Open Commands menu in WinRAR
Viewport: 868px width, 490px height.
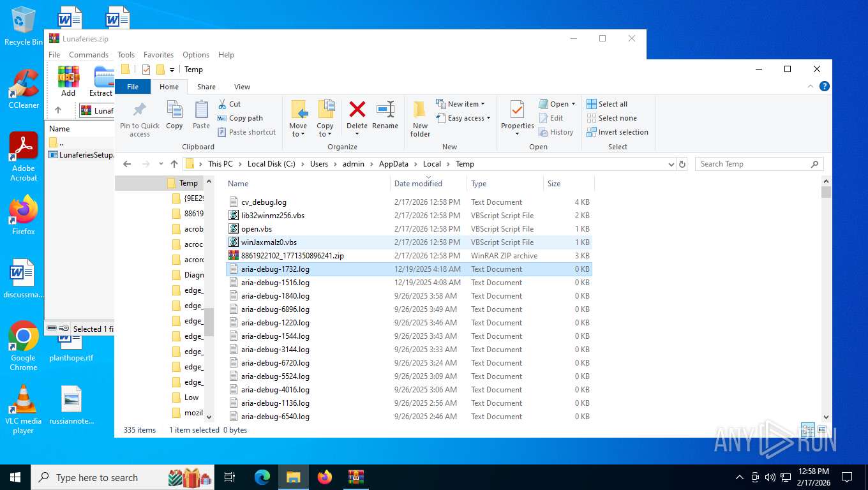pos(89,55)
